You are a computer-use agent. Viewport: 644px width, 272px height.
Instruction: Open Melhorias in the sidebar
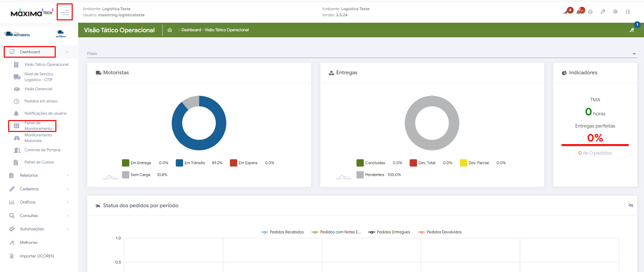coord(29,242)
